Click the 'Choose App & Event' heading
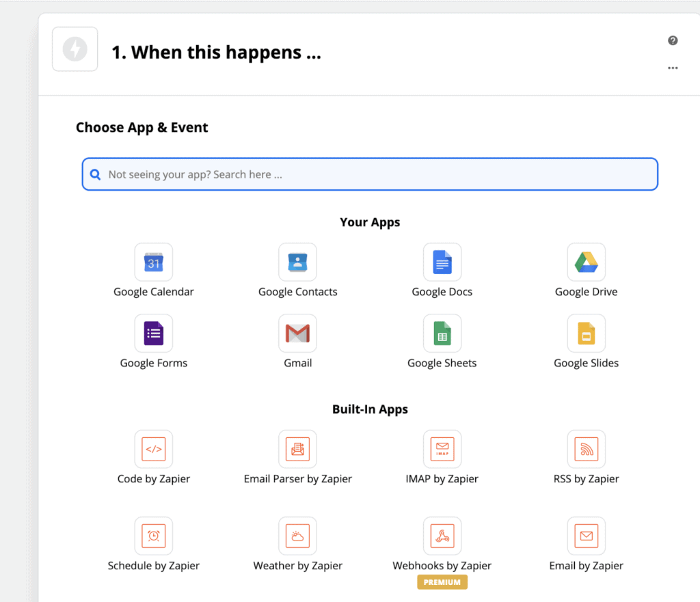This screenshot has height=602, width=700. point(142,128)
